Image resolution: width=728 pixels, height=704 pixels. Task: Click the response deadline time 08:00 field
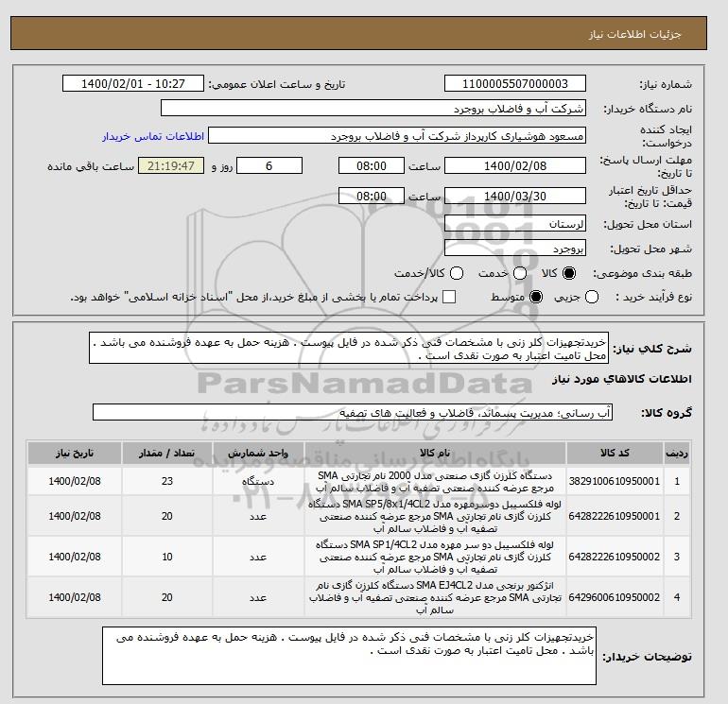[x=372, y=165]
